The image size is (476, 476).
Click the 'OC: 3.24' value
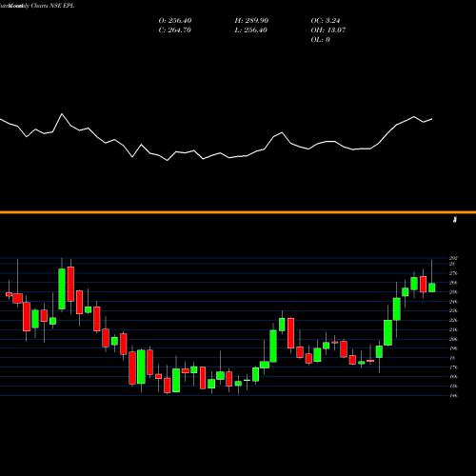click(326, 21)
